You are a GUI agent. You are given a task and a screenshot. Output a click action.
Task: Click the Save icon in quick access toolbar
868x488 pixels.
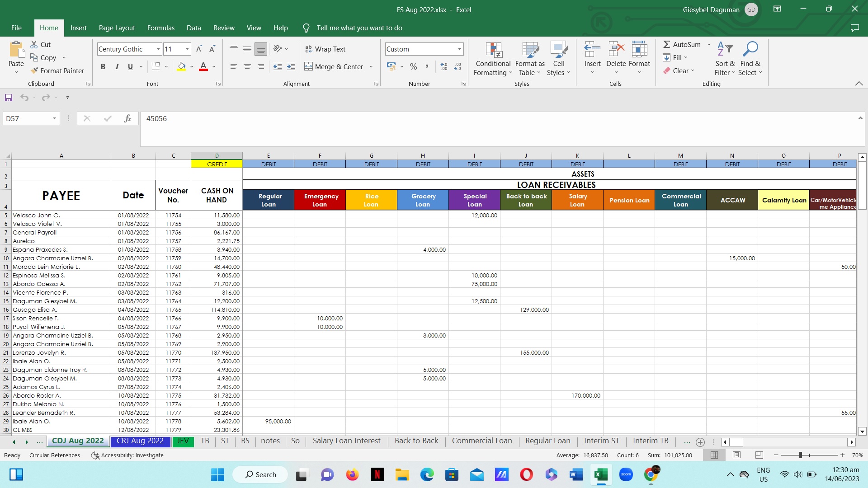point(9,98)
